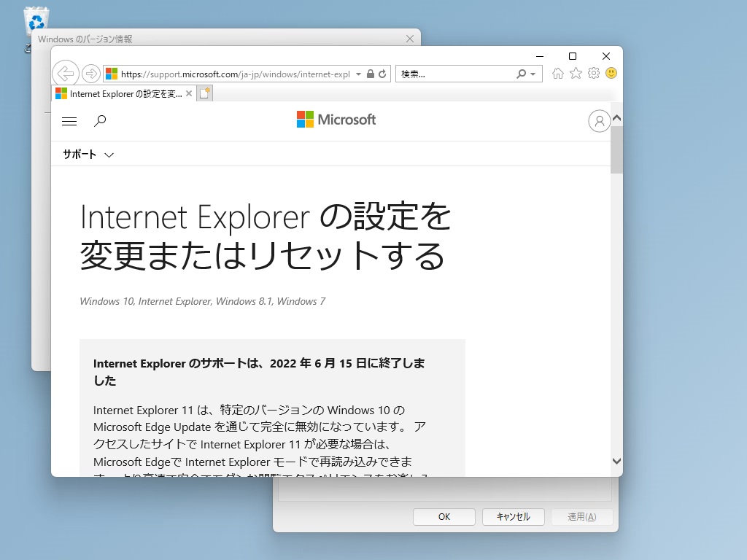The image size is (747, 560).
Task: Open the site navigation hamburger menu
Action: [x=69, y=121]
